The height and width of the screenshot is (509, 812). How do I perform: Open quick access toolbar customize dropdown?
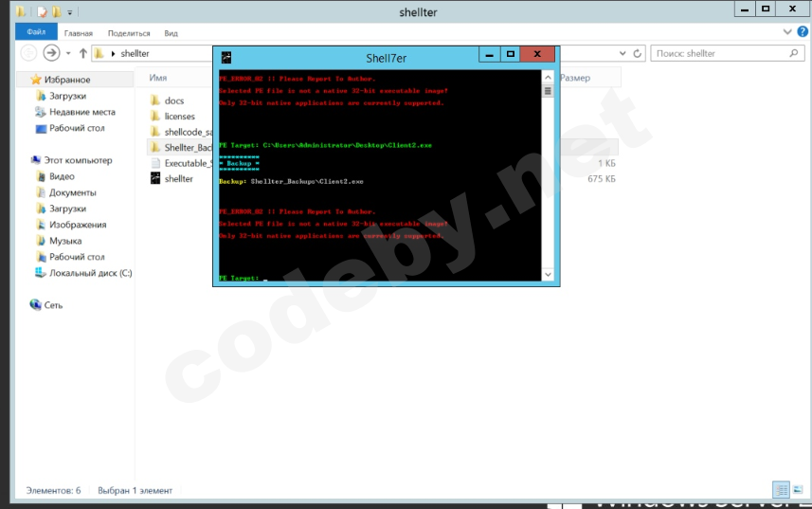[x=69, y=12]
